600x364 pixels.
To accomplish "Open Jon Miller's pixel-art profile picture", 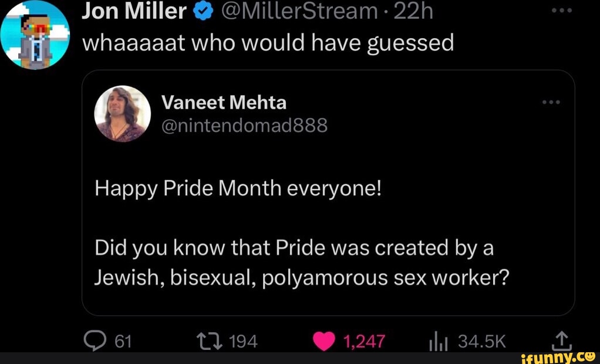I will click(36, 35).
